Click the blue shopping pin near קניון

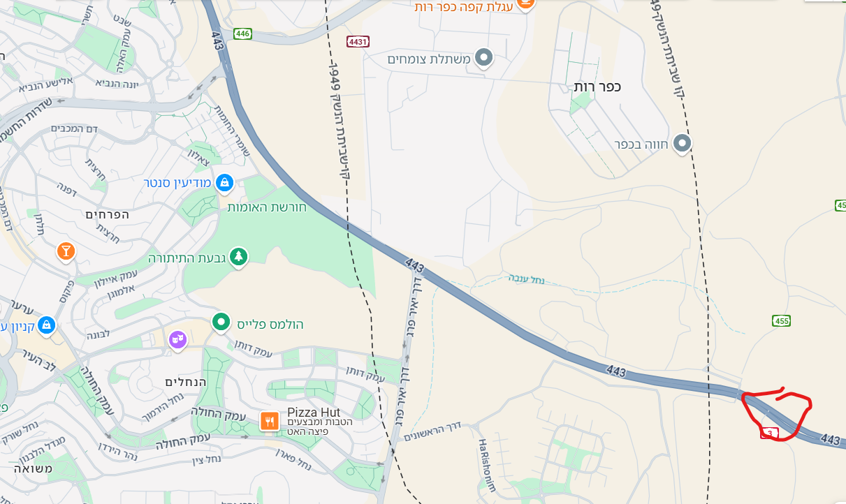[x=46, y=325]
